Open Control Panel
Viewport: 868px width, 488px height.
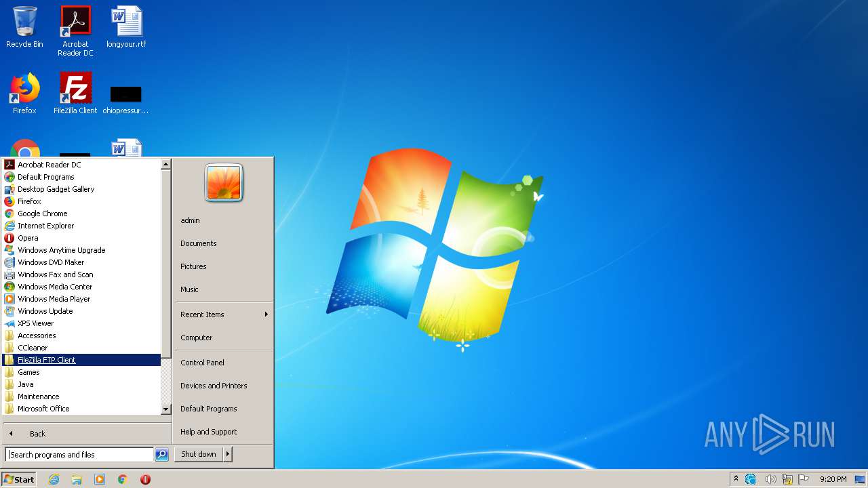click(224, 363)
